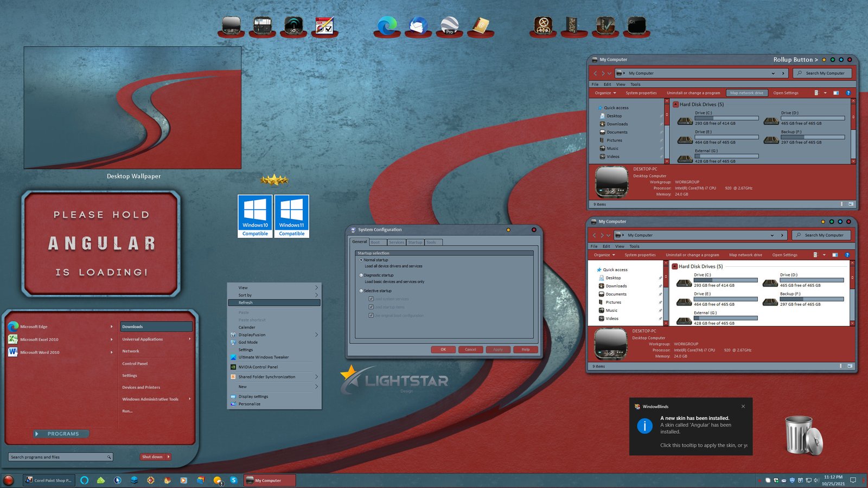This screenshot has width=868, height=488.
Task: Open the film reel dock icon
Action: coord(543,25)
